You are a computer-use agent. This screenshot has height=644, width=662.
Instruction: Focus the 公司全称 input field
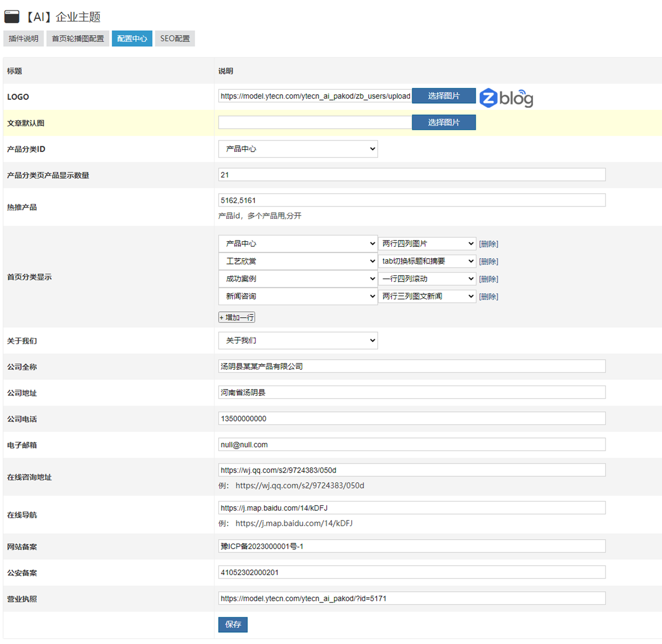coord(411,366)
